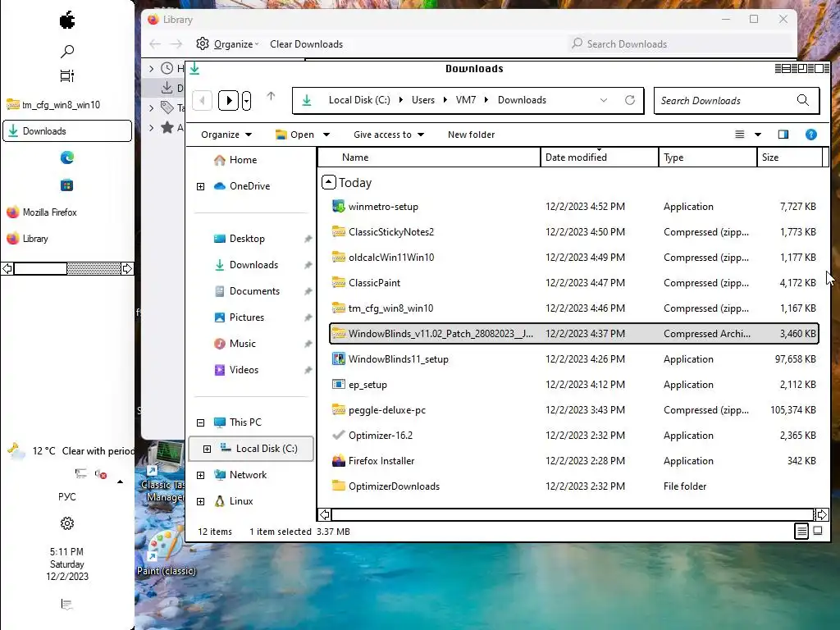Toggle the preview pane
The height and width of the screenshot is (630, 840).
[783, 135]
